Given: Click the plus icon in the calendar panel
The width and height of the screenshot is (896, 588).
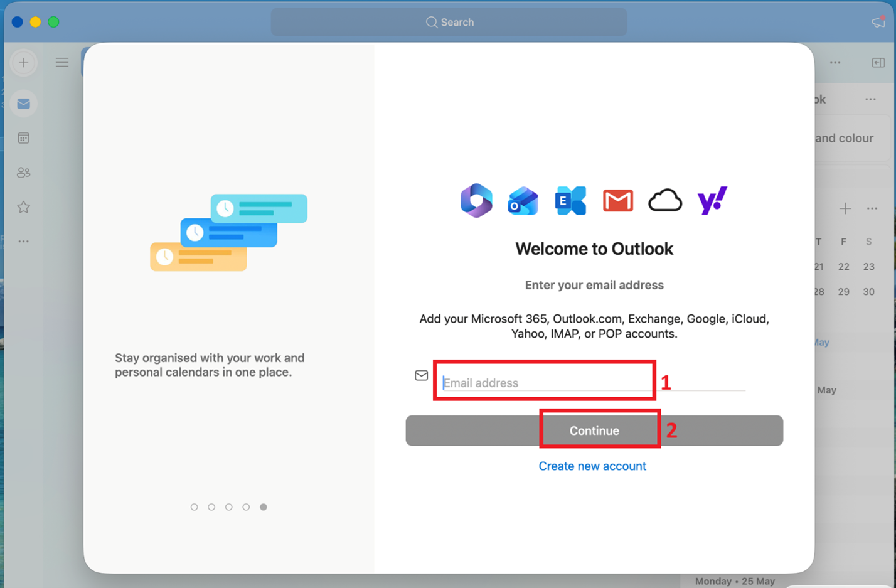Looking at the screenshot, I should point(845,208).
